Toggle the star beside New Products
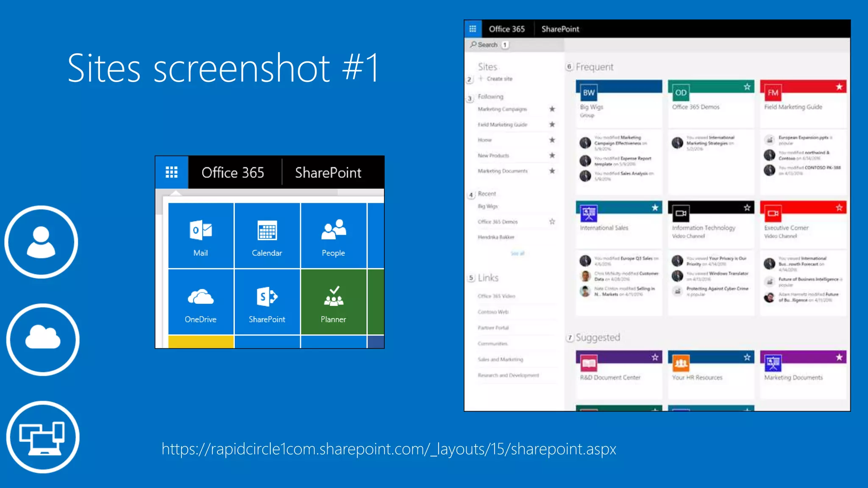The width and height of the screenshot is (868, 488). point(552,155)
